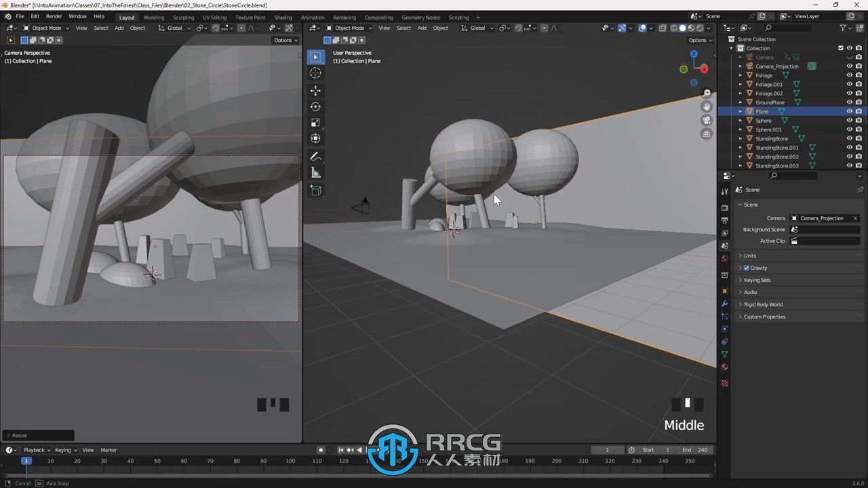The width and height of the screenshot is (868, 488).
Task: Open Global orientation dropdown in right viewport
Action: pos(477,28)
